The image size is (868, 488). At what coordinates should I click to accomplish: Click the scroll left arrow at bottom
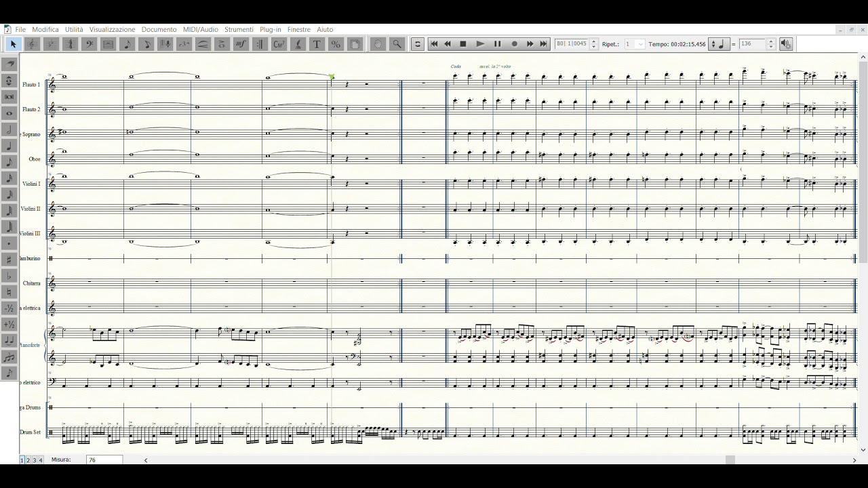146,460
